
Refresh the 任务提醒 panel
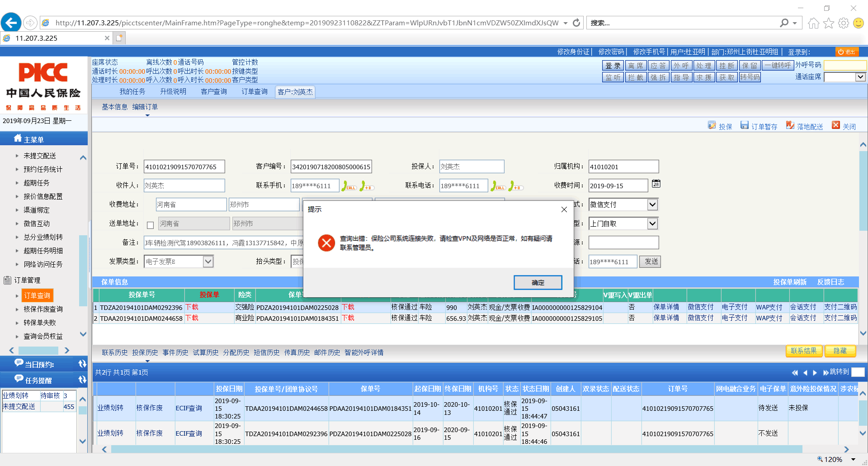(82, 380)
